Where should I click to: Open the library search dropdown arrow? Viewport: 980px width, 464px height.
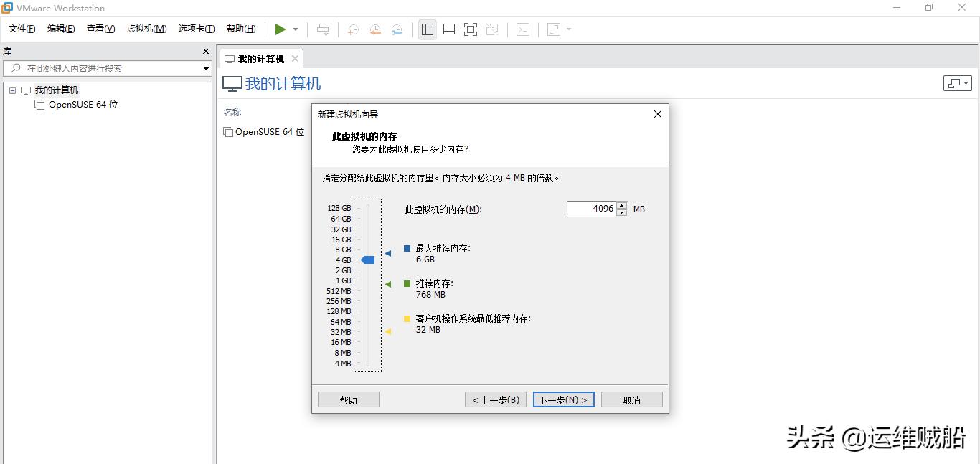207,68
